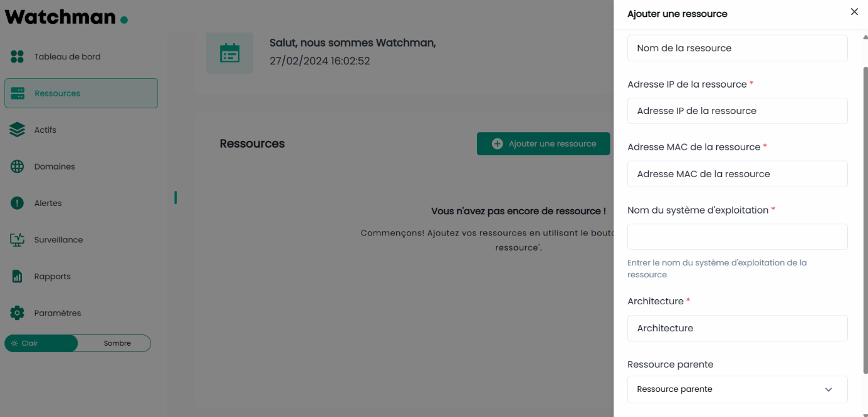Open the Surveillance menu item
This screenshot has height=417, width=868.
click(x=81, y=240)
